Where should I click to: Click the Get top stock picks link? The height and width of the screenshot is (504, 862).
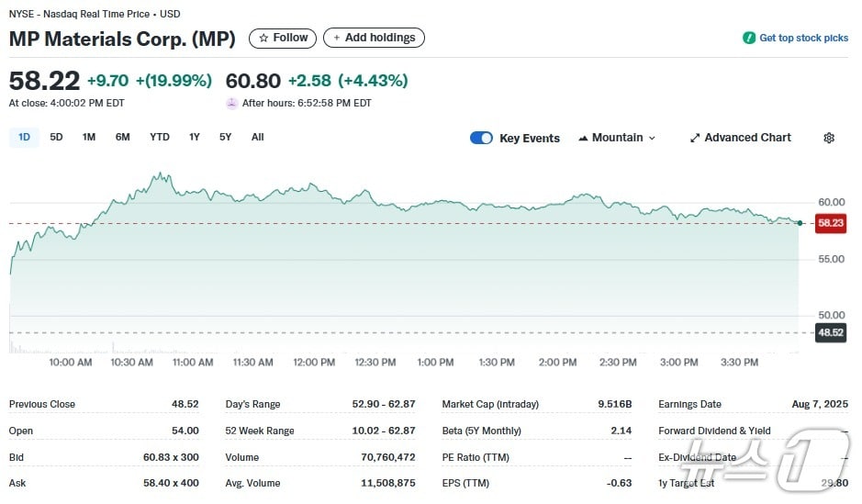click(803, 39)
